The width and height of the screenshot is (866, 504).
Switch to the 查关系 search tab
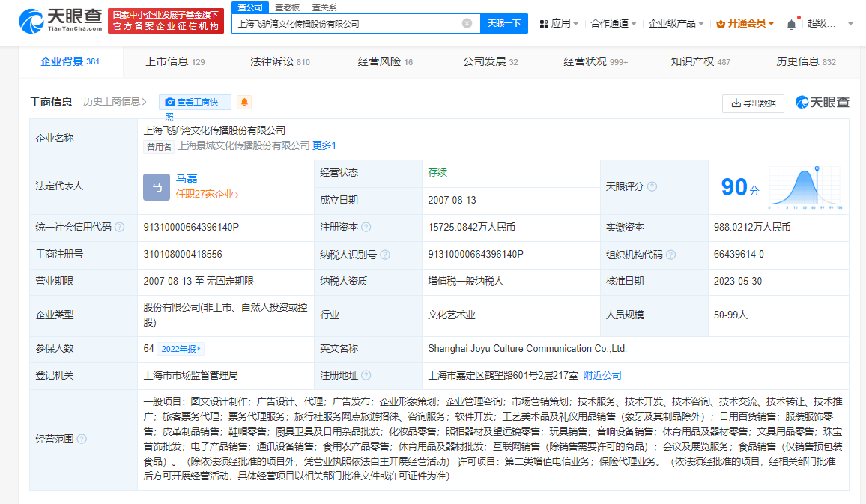click(324, 7)
